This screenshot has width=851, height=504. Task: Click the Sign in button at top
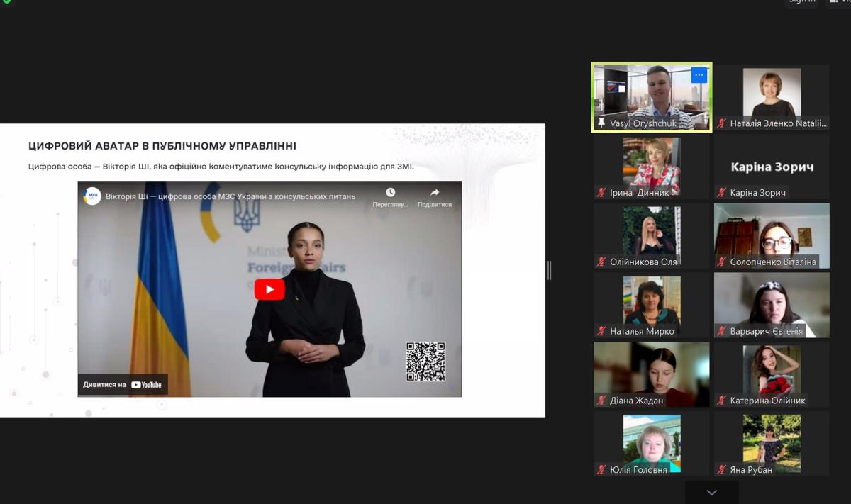(x=802, y=1)
